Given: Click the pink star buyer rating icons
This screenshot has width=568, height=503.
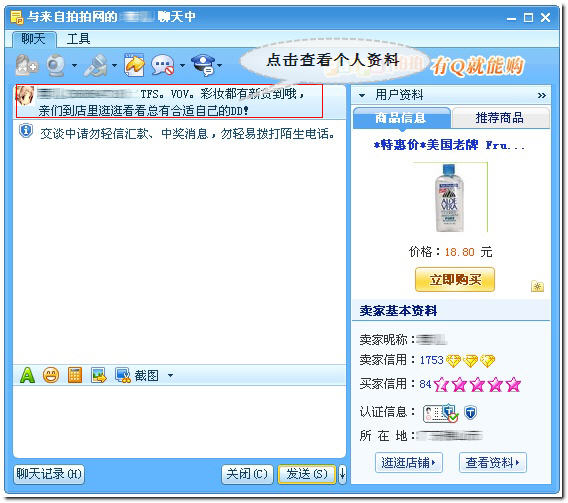Looking at the screenshot, I should tap(477, 385).
